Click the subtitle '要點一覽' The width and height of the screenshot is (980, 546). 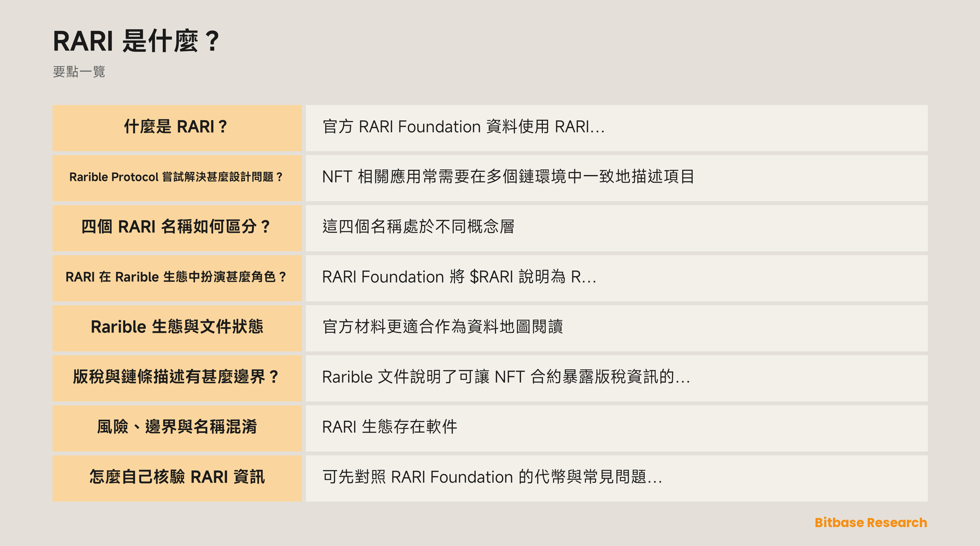click(79, 71)
